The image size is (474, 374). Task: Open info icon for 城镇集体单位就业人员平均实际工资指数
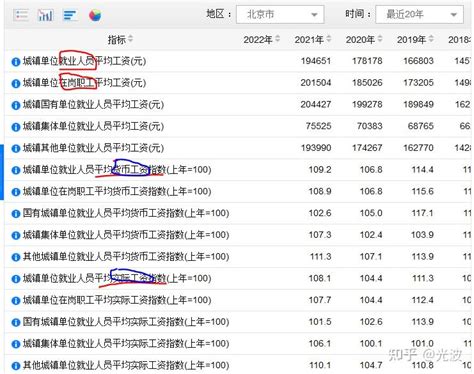coord(16,344)
